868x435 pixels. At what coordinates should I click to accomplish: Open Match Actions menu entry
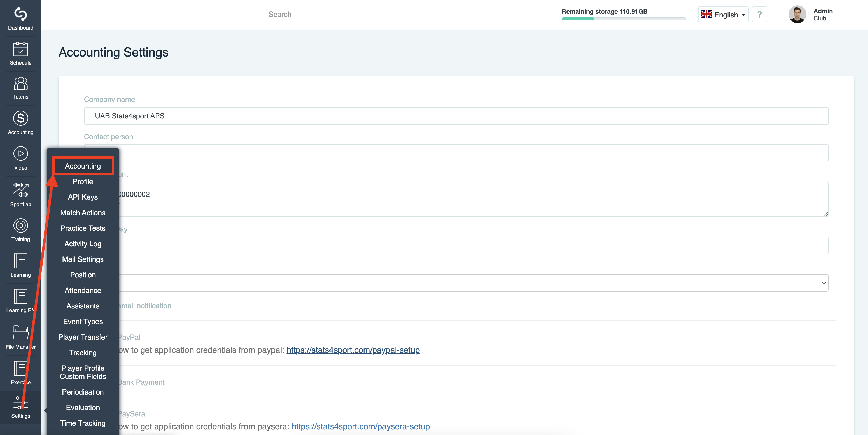click(83, 213)
